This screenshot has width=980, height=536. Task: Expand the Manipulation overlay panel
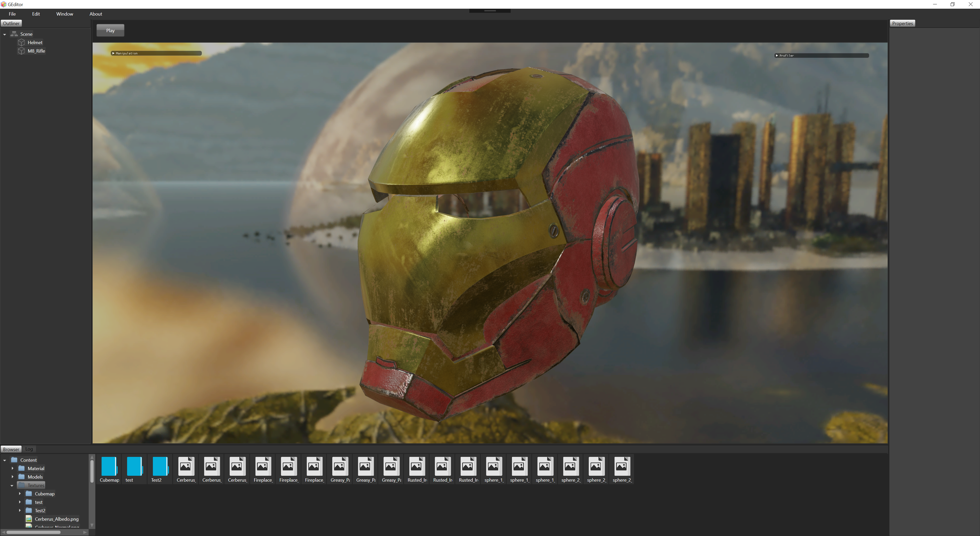113,53
